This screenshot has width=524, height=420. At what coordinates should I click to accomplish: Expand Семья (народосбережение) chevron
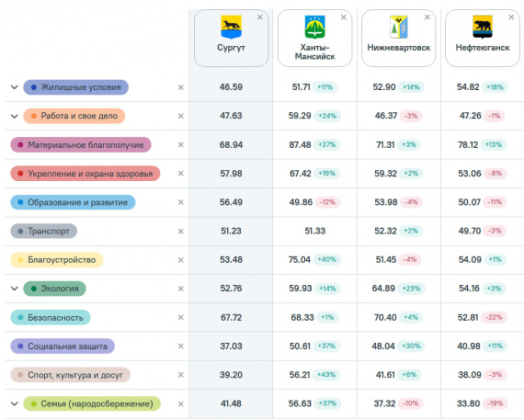pyautogui.click(x=15, y=403)
